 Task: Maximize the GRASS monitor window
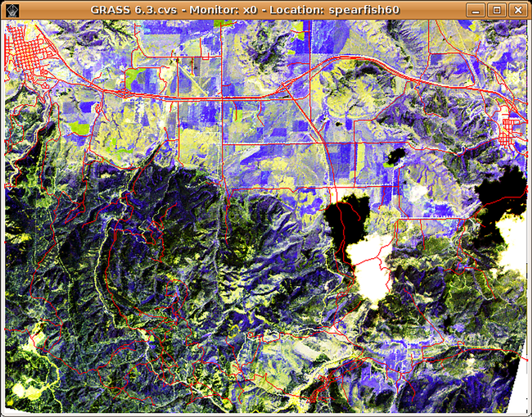(497, 10)
